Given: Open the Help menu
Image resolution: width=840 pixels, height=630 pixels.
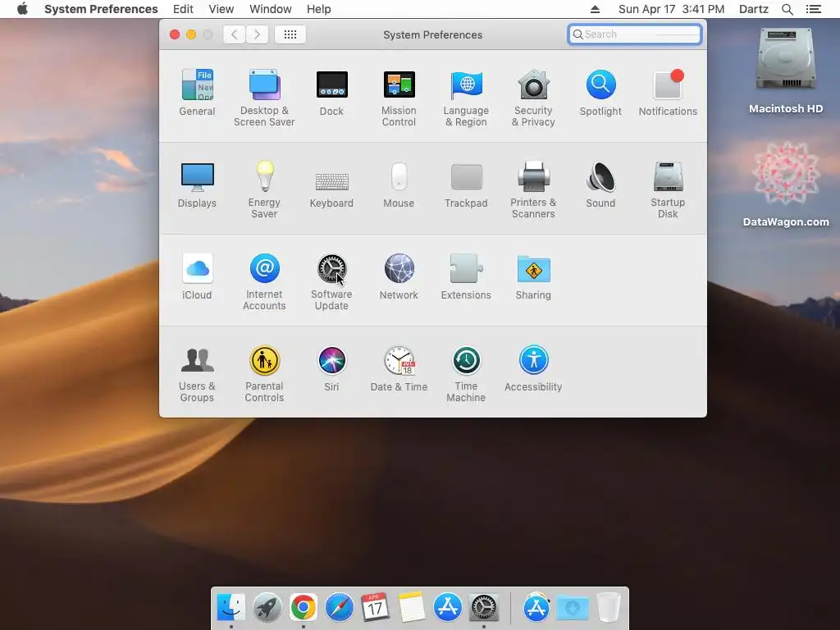Looking at the screenshot, I should [319, 9].
